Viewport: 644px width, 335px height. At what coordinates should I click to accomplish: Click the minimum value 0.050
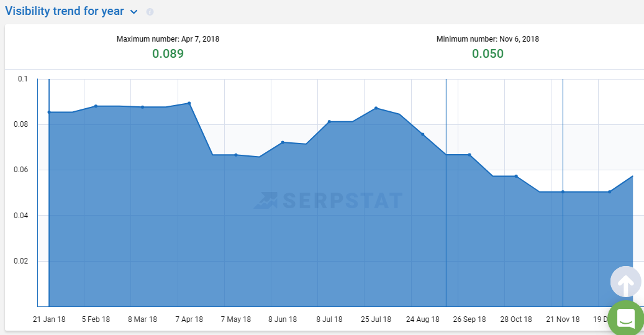coord(488,53)
